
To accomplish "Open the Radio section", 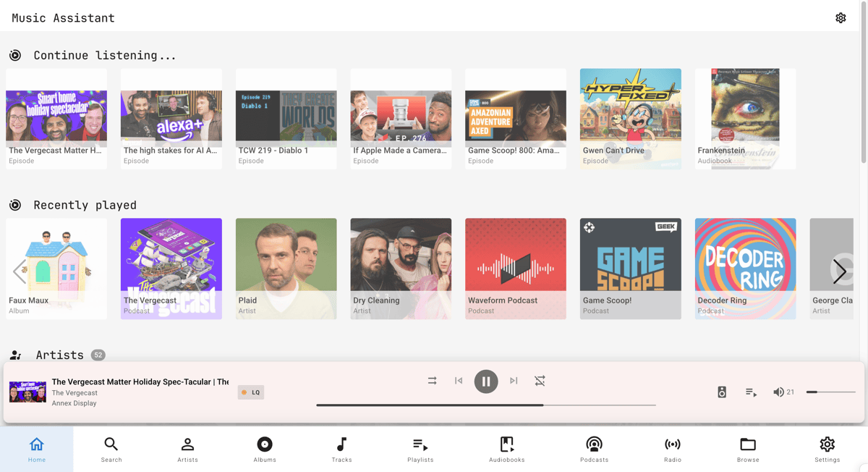I will (672, 449).
